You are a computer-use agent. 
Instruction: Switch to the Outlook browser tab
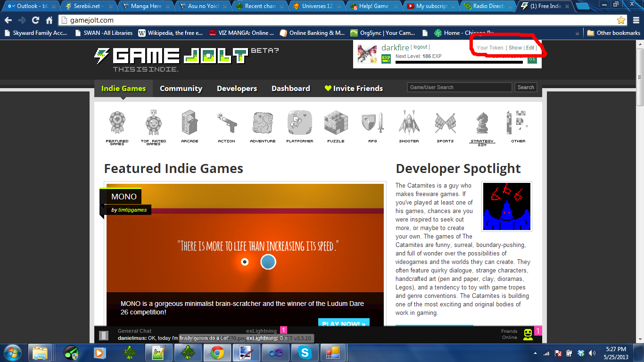click(31, 6)
